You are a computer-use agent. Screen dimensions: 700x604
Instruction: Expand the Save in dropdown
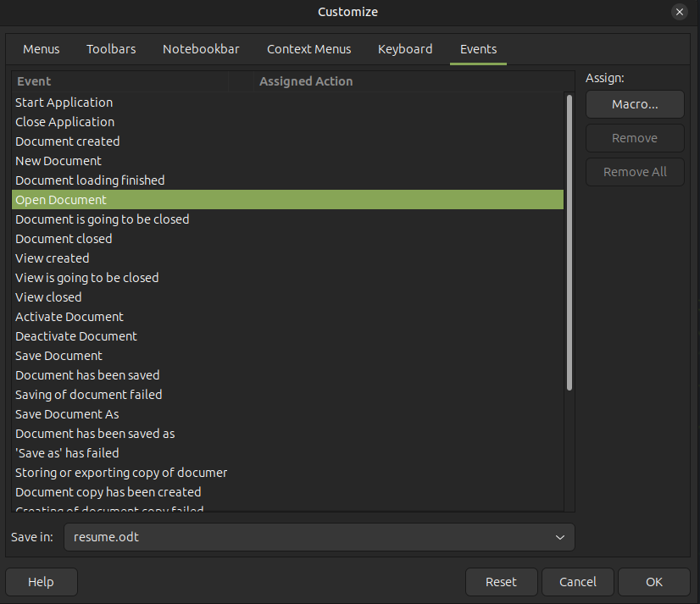pyautogui.click(x=319, y=537)
